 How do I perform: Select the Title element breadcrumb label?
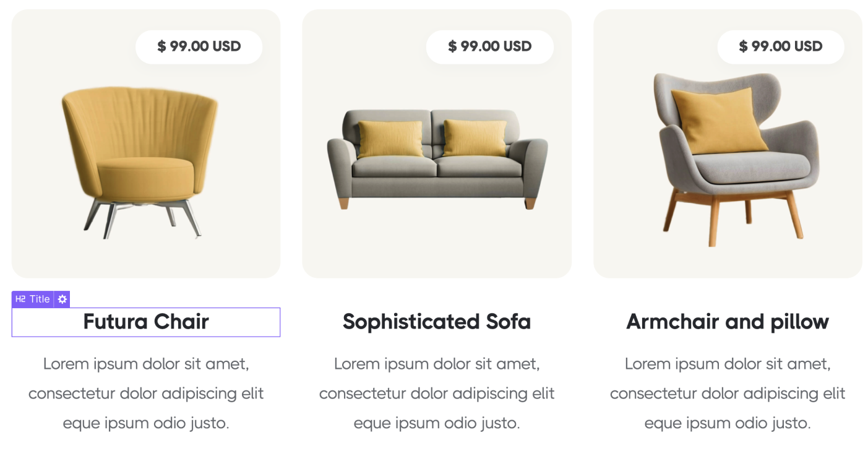pyautogui.click(x=37, y=299)
